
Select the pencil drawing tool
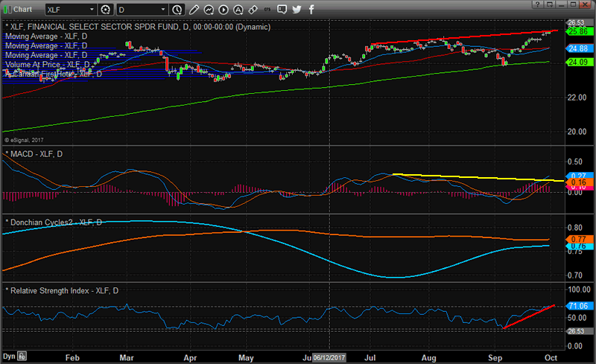click(194, 10)
